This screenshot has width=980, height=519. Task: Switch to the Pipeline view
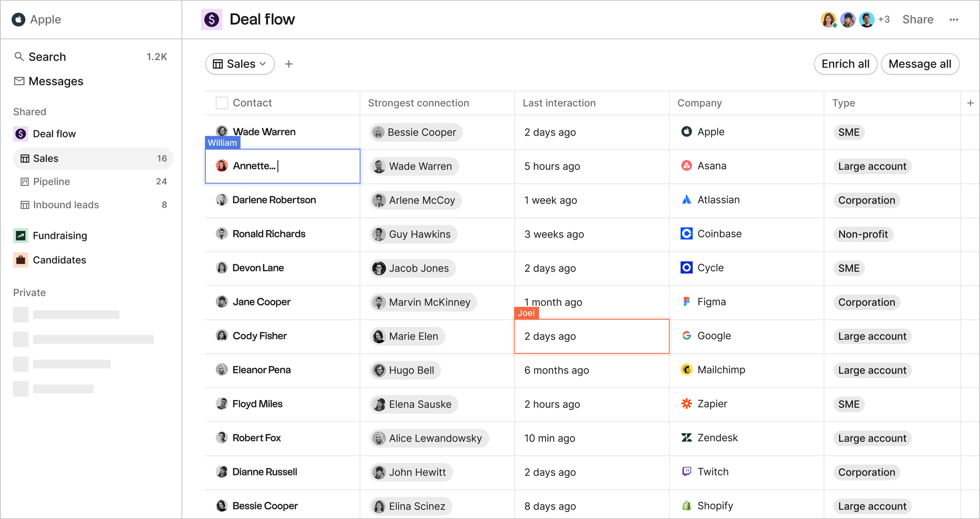(x=51, y=181)
